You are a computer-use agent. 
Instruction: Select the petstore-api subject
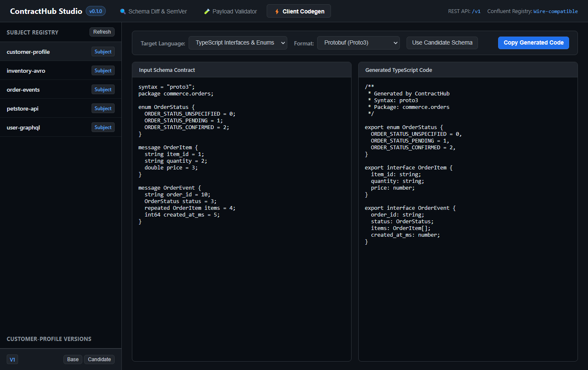coord(60,108)
